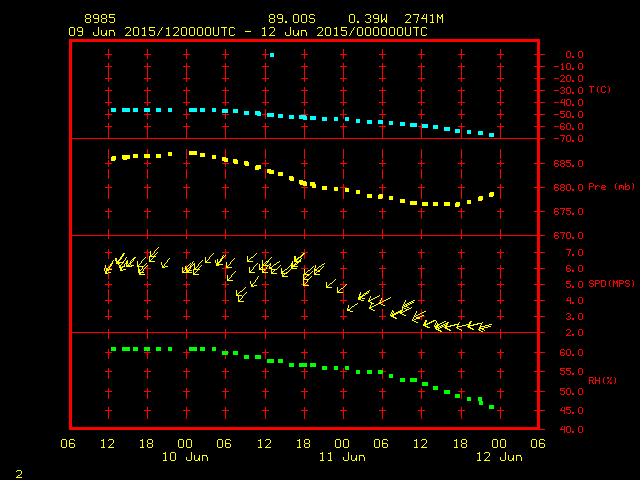640x480 pixels.
Task: Click the end time 12 Jun 2015/000000UTC
Action: [x=344, y=32]
